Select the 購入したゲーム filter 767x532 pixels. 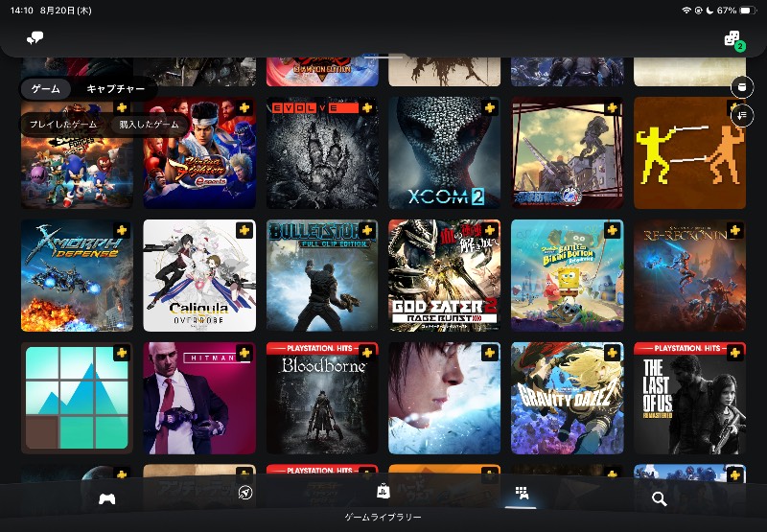[150, 125]
